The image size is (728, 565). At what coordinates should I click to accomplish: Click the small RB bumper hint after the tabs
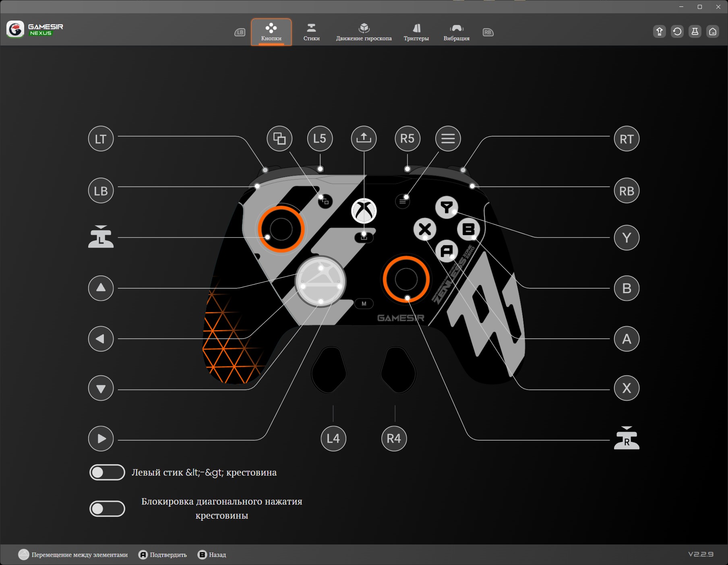[x=488, y=32]
